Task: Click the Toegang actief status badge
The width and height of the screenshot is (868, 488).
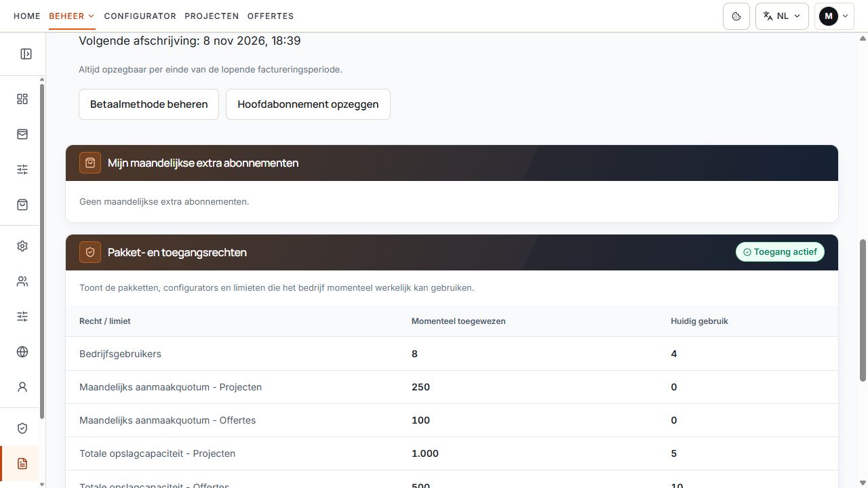Action: pyautogui.click(x=780, y=252)
